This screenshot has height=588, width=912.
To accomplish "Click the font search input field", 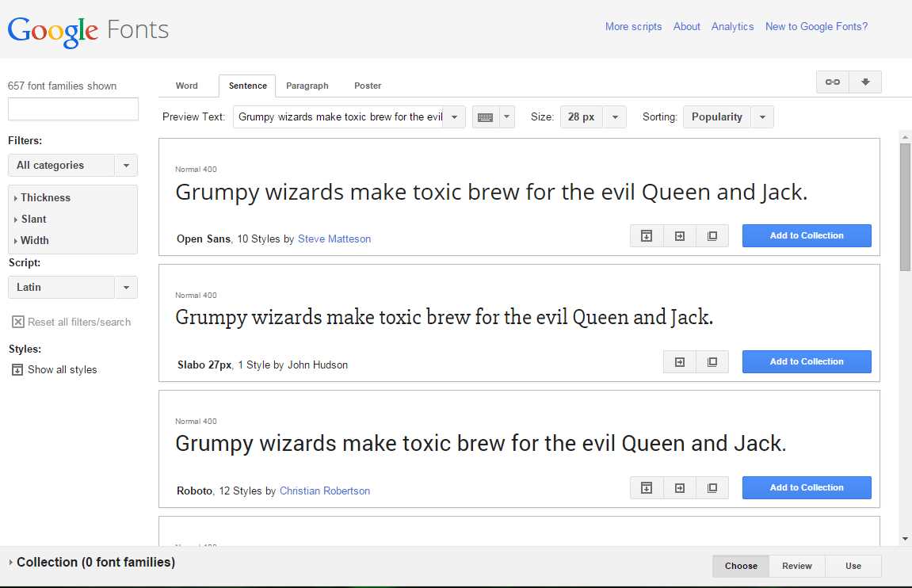I will click(72, 109).
